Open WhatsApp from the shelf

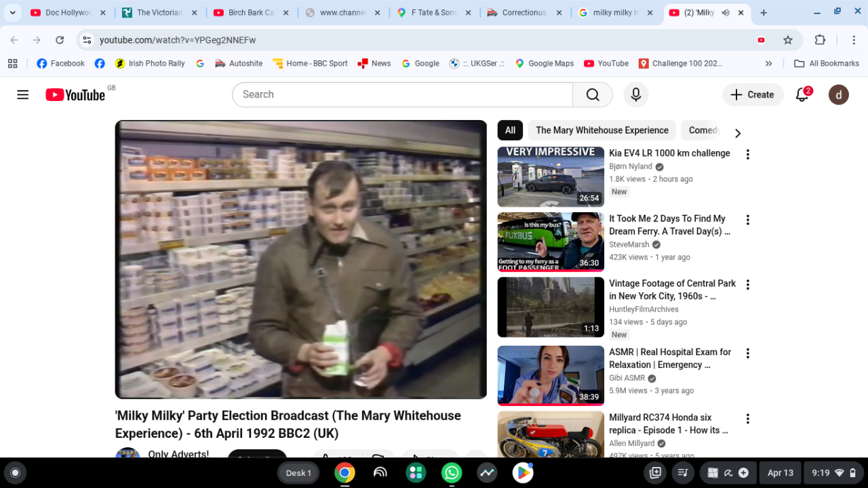click(x=452, y=473)
